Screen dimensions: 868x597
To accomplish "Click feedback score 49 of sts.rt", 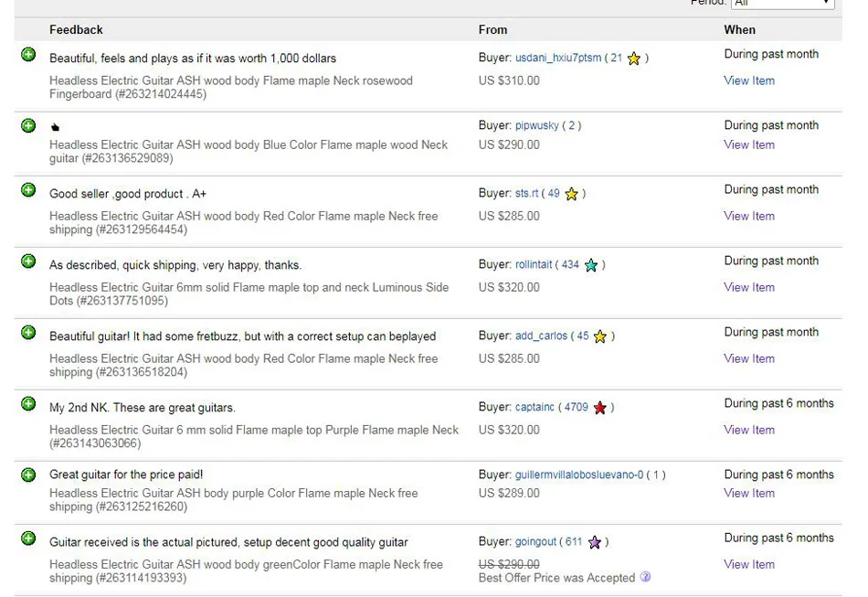I will (x=554, y=193).
